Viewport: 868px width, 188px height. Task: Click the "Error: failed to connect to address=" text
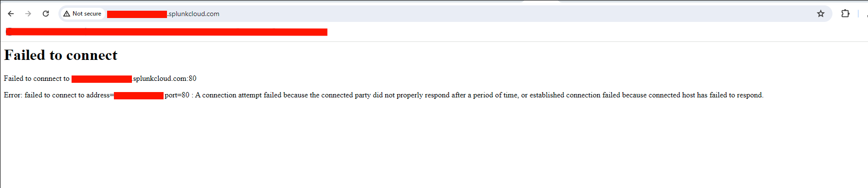tap(59, 95)
